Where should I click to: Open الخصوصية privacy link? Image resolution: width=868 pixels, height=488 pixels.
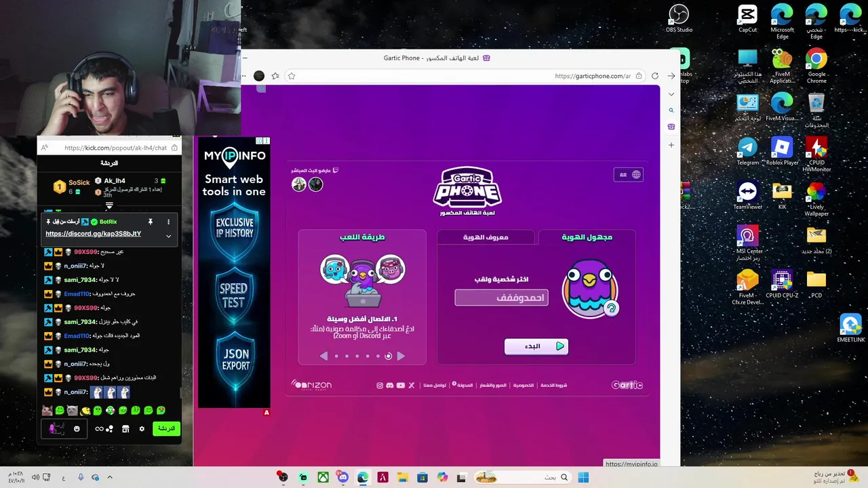click(x=523, y=385)
